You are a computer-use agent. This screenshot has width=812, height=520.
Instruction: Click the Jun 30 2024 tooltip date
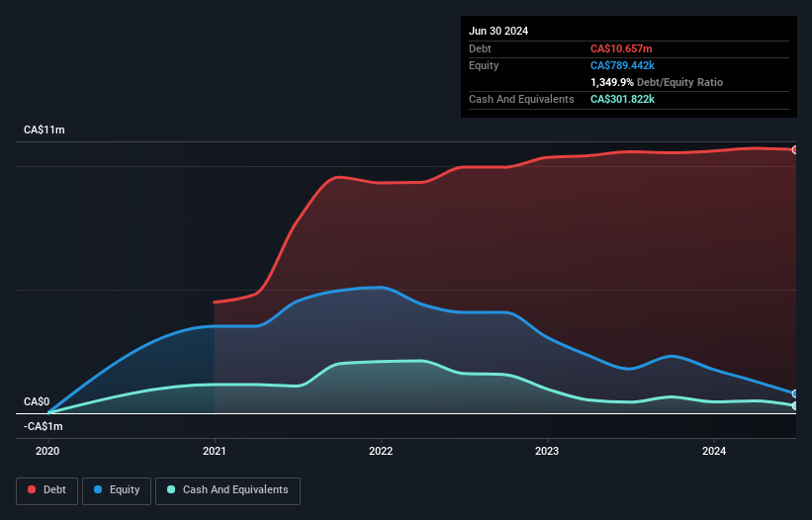[498, 31]
